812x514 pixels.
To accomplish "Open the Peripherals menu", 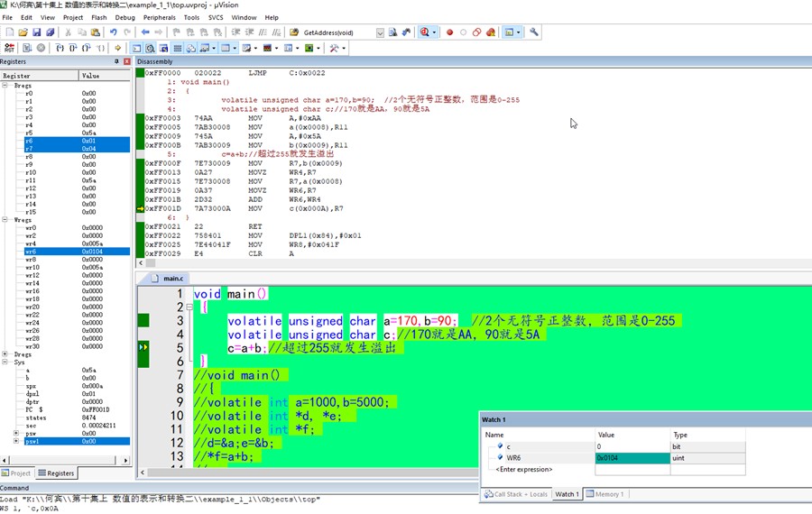I will coord(159,17).
